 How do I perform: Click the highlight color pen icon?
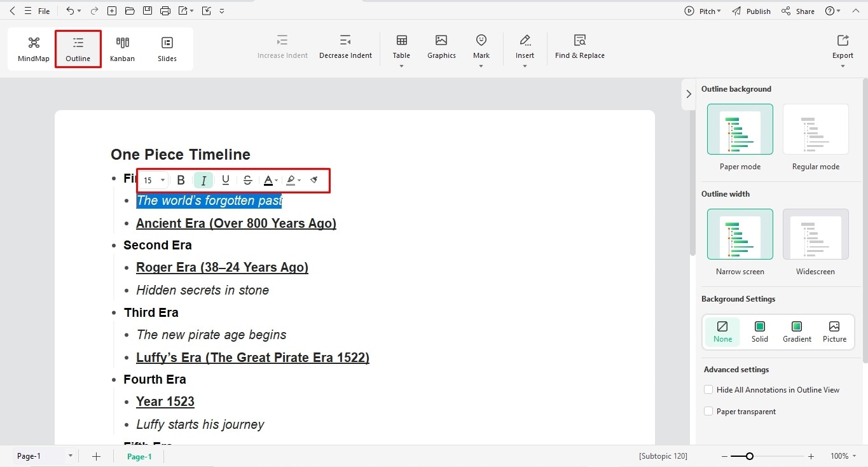click(291, 181)
